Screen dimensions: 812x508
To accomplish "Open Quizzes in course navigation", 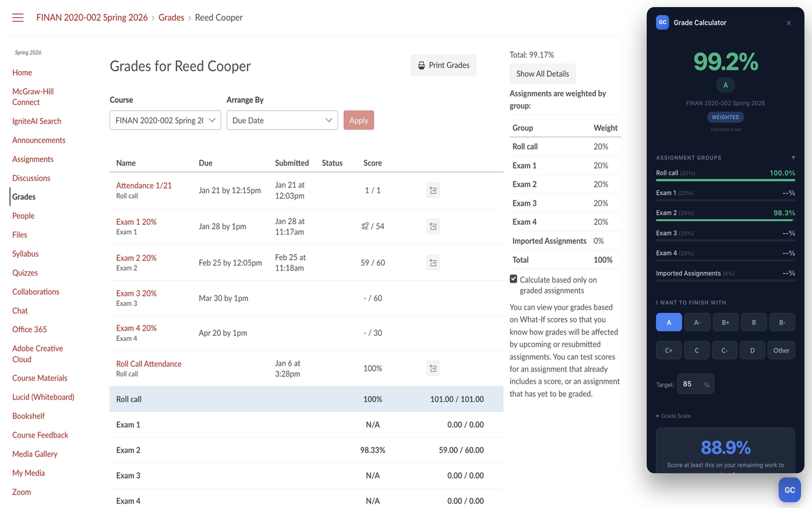I will click(25, 273).
